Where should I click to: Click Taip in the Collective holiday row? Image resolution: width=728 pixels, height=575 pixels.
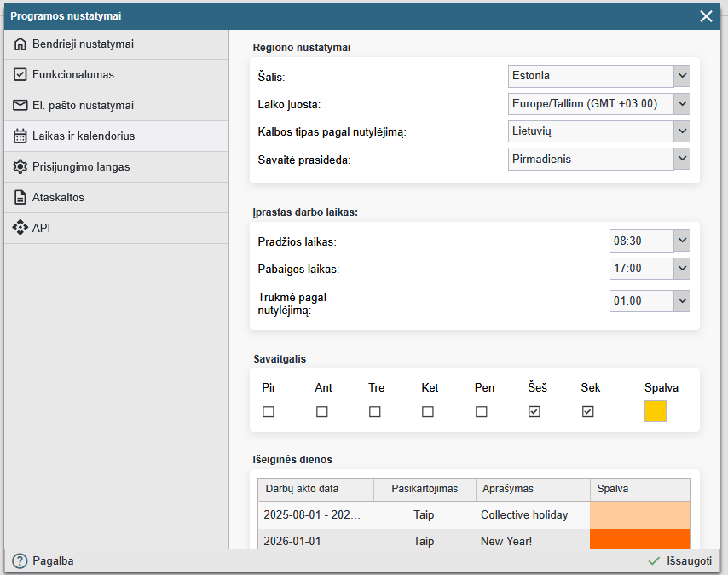[x=424, y=515]
